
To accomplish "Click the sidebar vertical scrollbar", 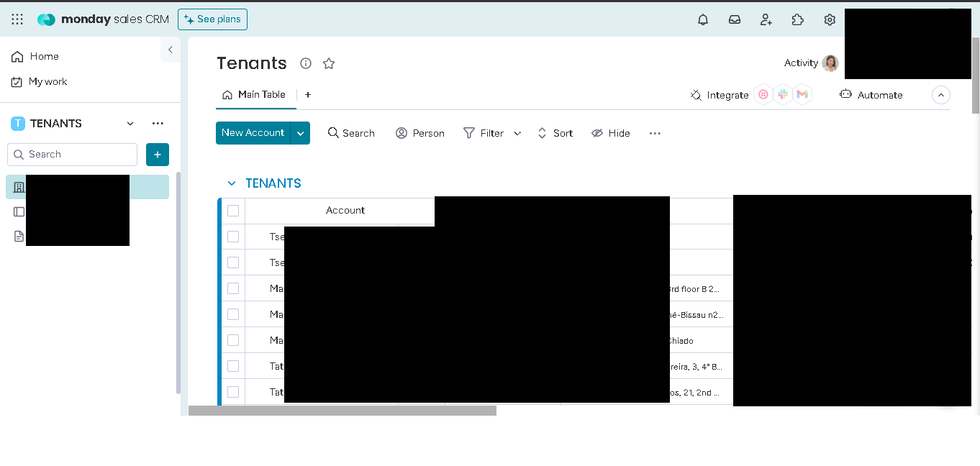I will tap(178, 283).
